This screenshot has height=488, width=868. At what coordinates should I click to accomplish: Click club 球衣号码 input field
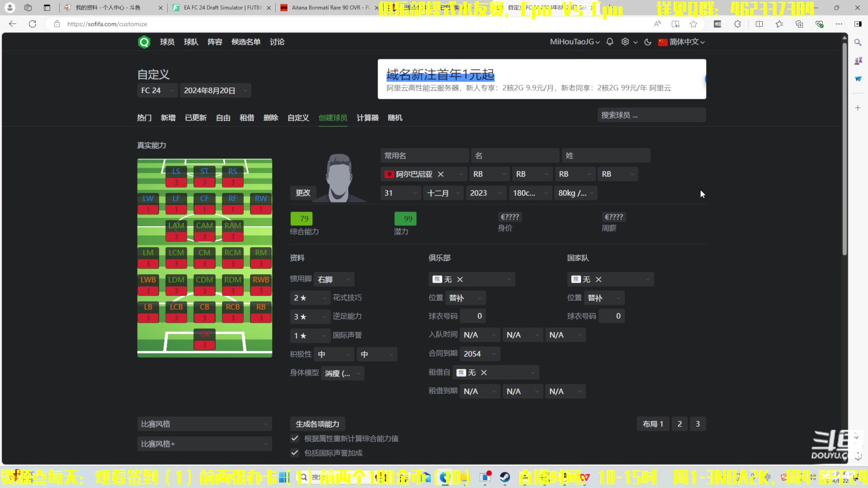pos(473,316)
